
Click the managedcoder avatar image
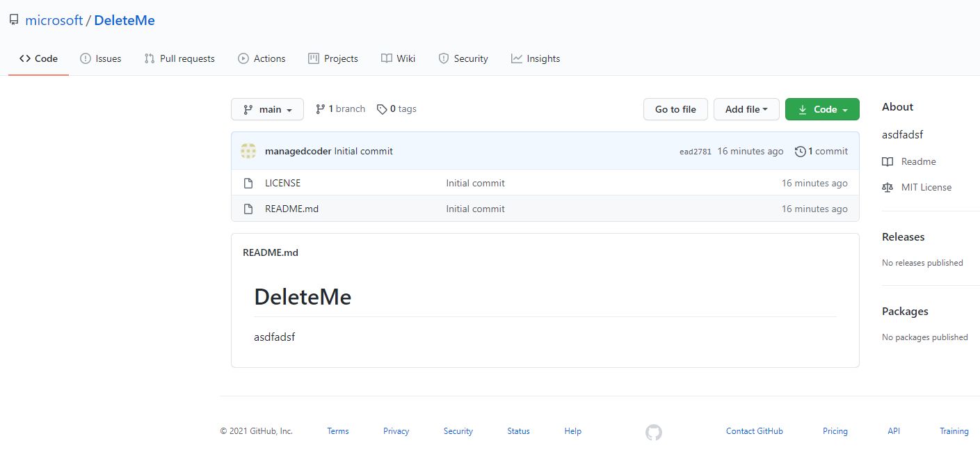coord(248,151)
